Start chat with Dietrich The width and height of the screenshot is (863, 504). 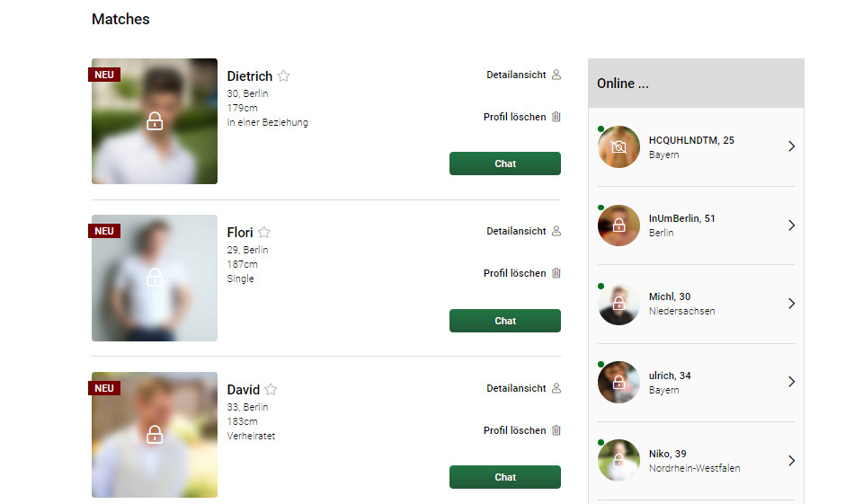504,164
